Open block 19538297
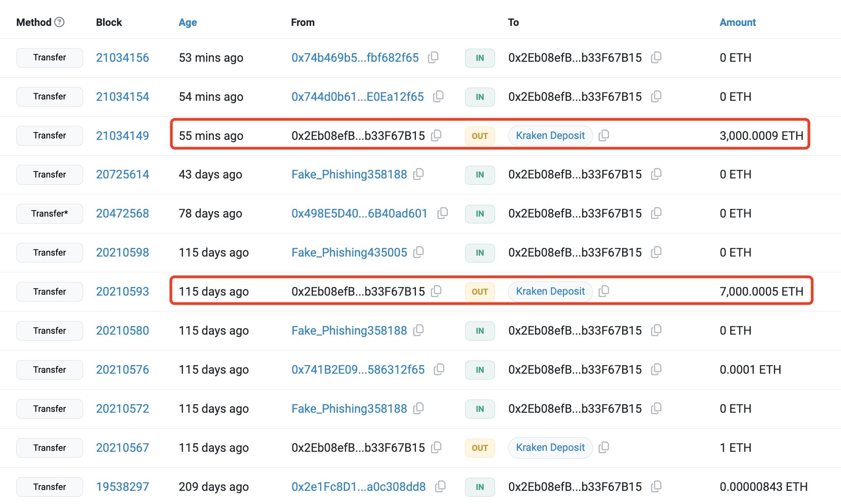The height and width of the screenshot is (504, 841). pyautogui.click(x=123, y=487)
